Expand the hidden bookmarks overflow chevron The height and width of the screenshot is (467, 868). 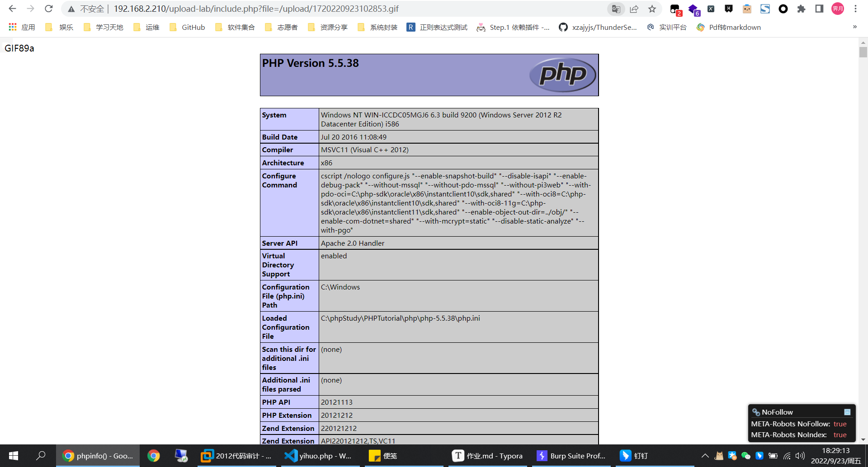pyautogui.click(x=854, y=27)
